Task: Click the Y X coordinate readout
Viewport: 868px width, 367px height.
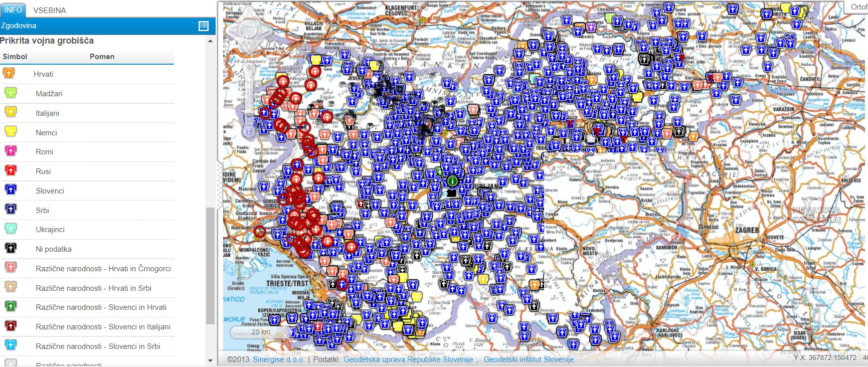Action: click(x=825, y=357)
